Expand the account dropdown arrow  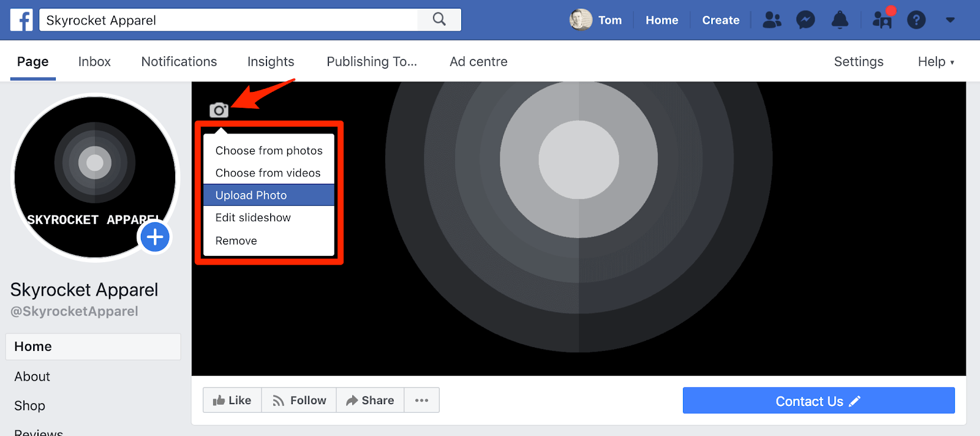click(950, 20)
